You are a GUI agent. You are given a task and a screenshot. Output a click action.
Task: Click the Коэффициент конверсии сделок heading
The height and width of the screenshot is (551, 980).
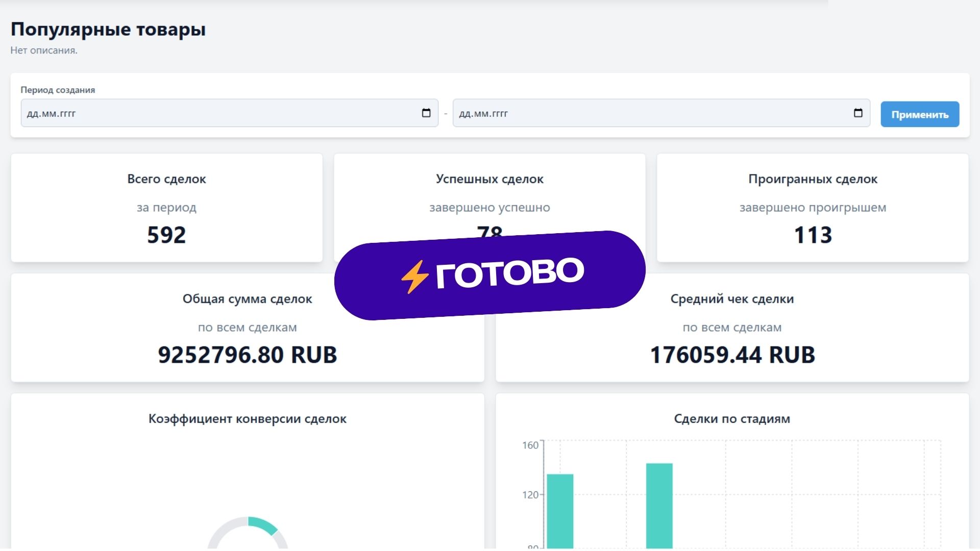click(x=247, y=419)
